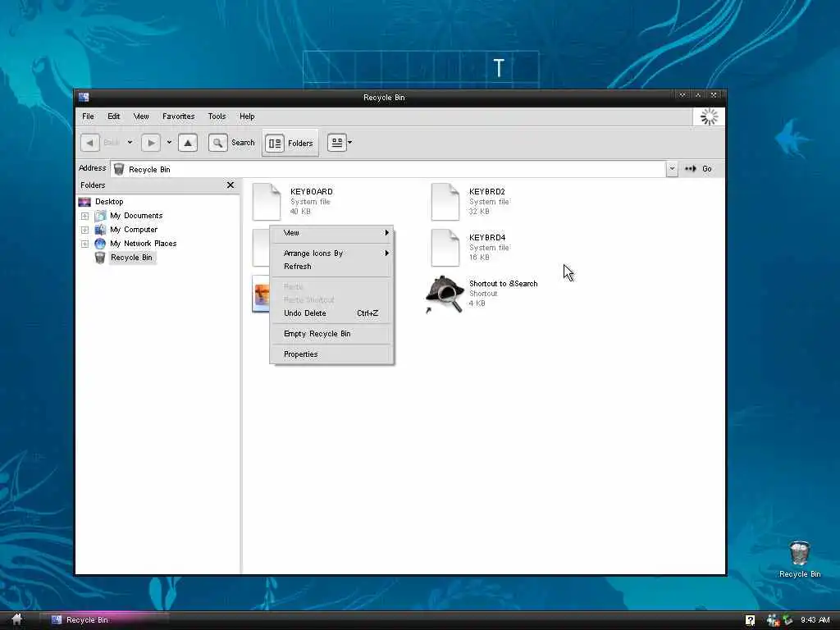Click the partially hidden image file thumbnail

[260, 294]
